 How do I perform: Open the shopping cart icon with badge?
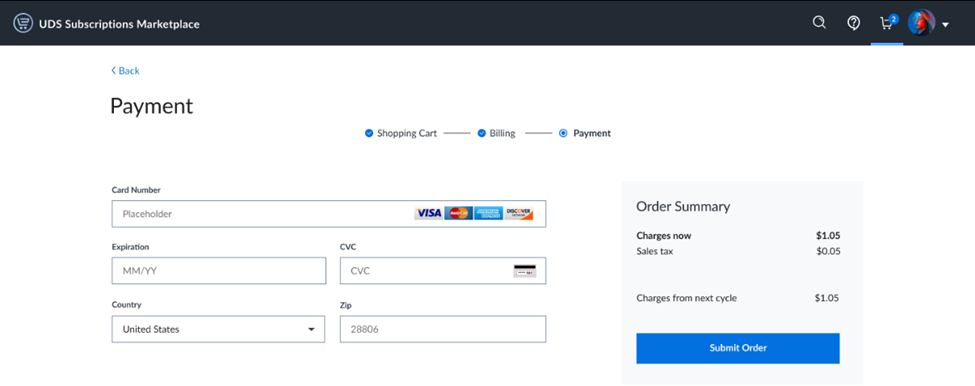pyautogui.click(x=888, y=23)
